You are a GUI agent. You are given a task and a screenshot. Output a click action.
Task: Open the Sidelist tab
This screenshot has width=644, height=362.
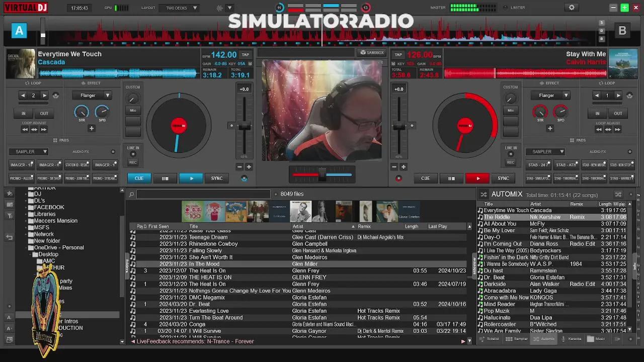(x=490, y=339)
